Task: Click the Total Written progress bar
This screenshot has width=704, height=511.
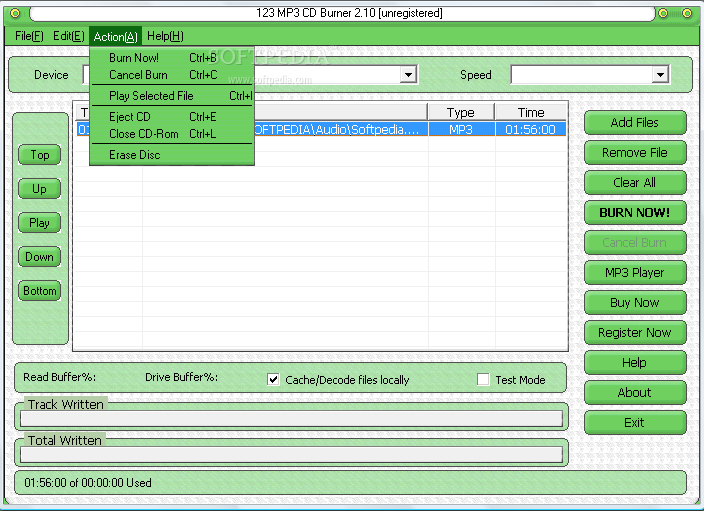Action: pos(291,454)
